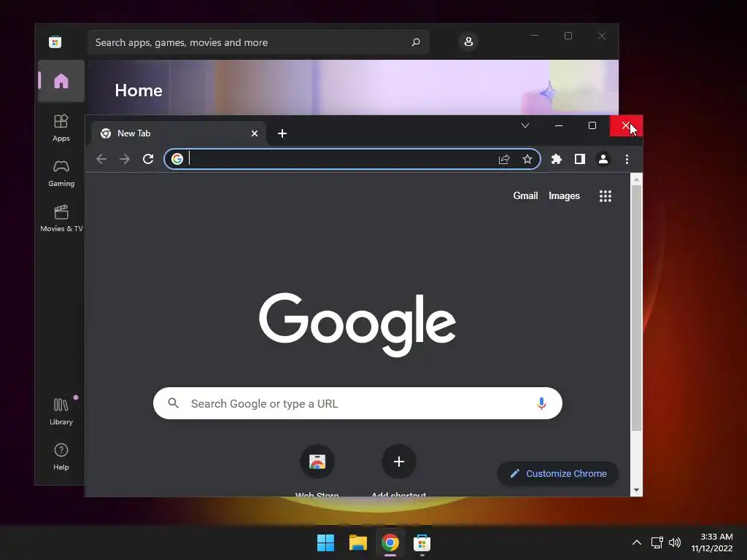This screenshot has width=747, height=560.
Task: Open Google apps grid
Action: pos(605,196)
